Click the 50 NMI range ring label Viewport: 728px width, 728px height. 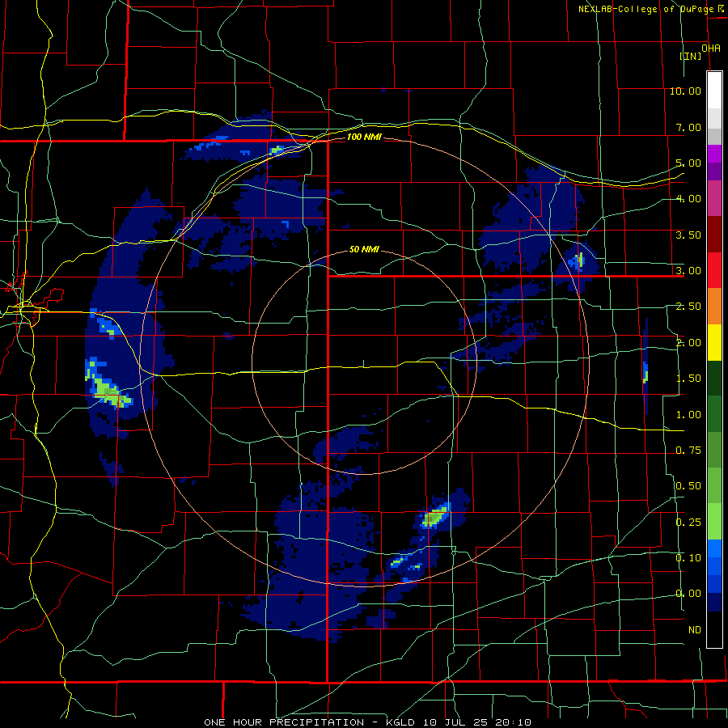[364, 249]
